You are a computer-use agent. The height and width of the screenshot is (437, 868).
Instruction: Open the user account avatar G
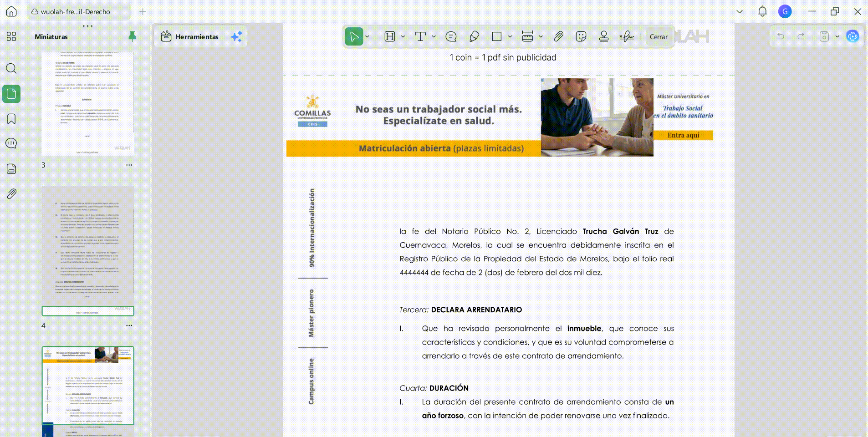click(x=785, y=11)
